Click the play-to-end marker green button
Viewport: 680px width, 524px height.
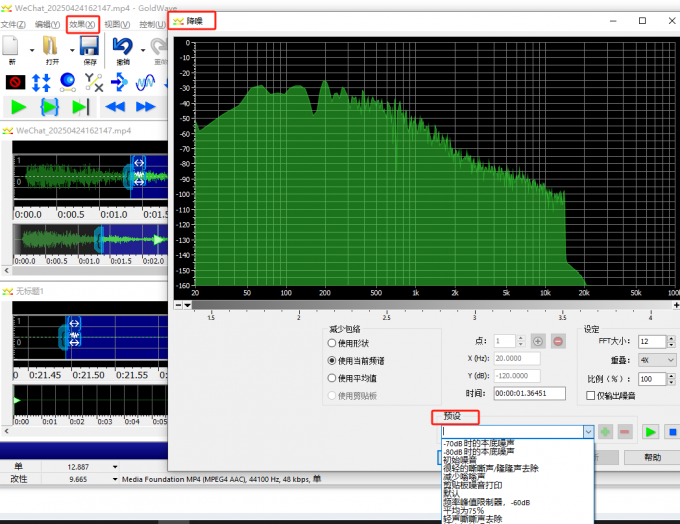pos(81,107)
